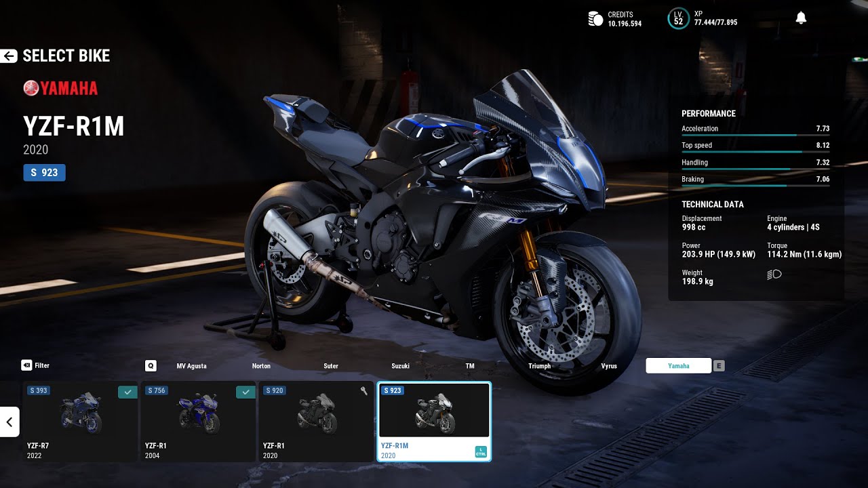The height and width of the screenshot is (488, 868).
Task: Click the level 52 XP badge
Action: coord(678,19)
